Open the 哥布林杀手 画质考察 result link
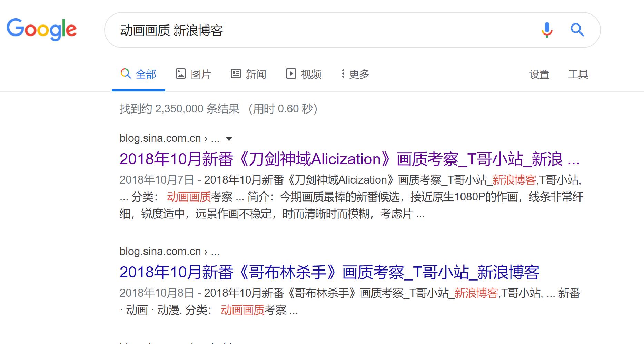 tap(330, 273)
